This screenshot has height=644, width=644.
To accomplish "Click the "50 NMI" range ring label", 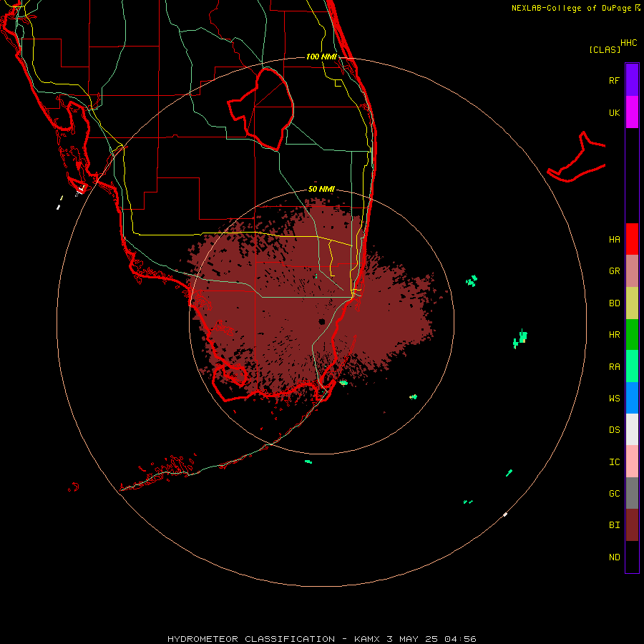I will tap(321, 189).
